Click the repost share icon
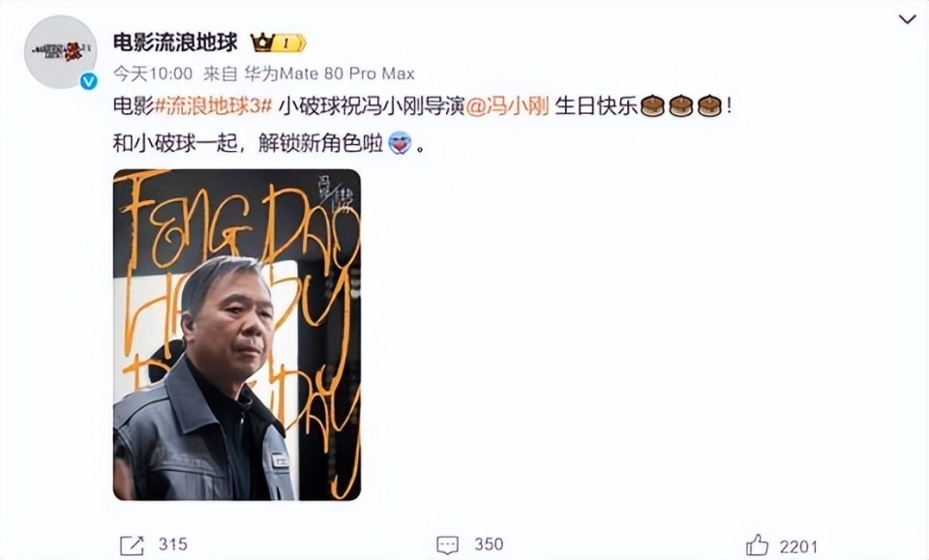This screenshot has width=929, height=560. (132, 545)
